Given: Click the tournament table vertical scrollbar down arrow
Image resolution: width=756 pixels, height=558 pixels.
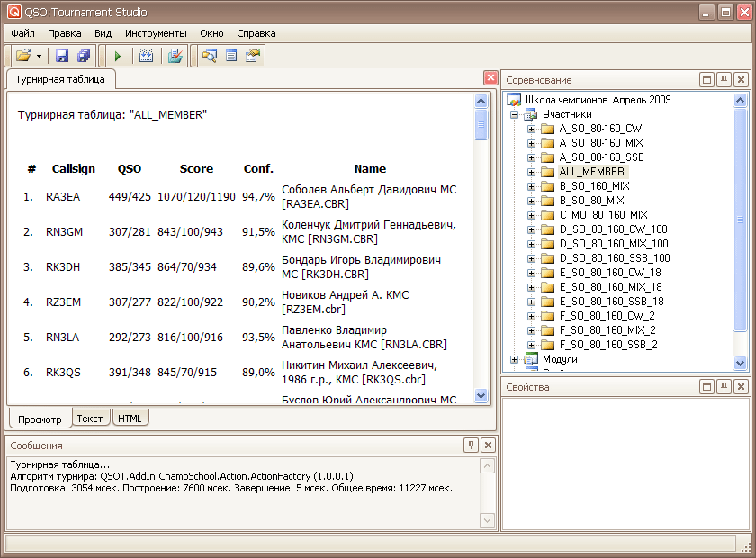Looking at the screenshot, I should pos(481,397).
